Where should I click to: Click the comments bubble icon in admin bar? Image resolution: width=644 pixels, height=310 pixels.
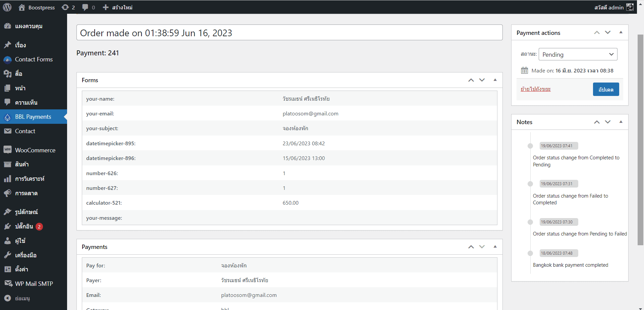(85, 7)
